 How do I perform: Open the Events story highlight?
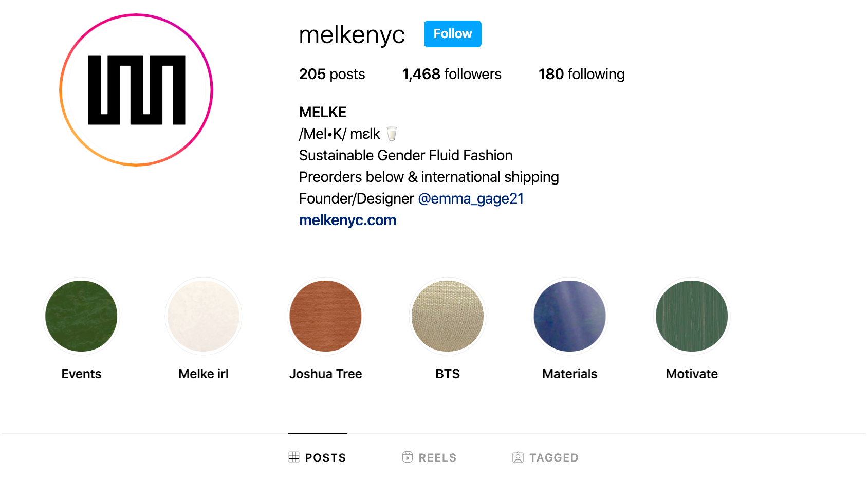coord(81,316)
